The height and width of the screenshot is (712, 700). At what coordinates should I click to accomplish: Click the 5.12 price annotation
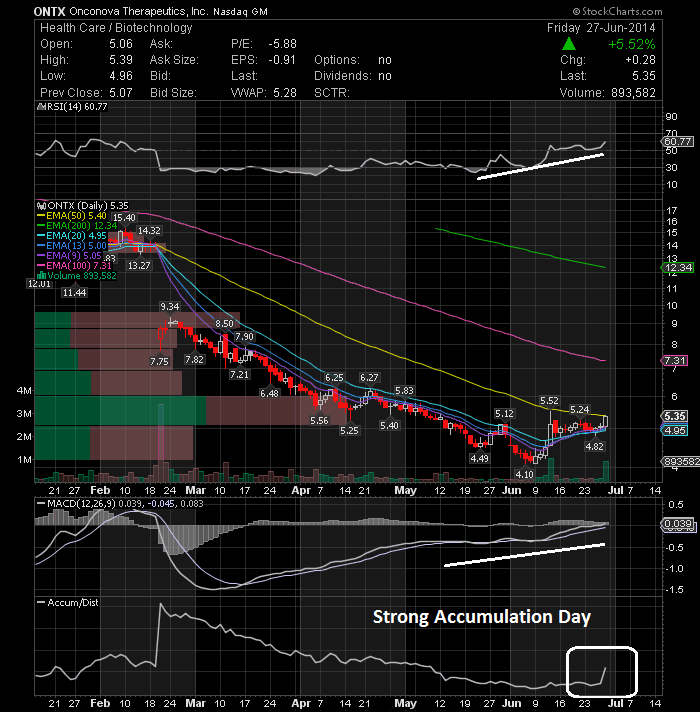tap(504, 414)
